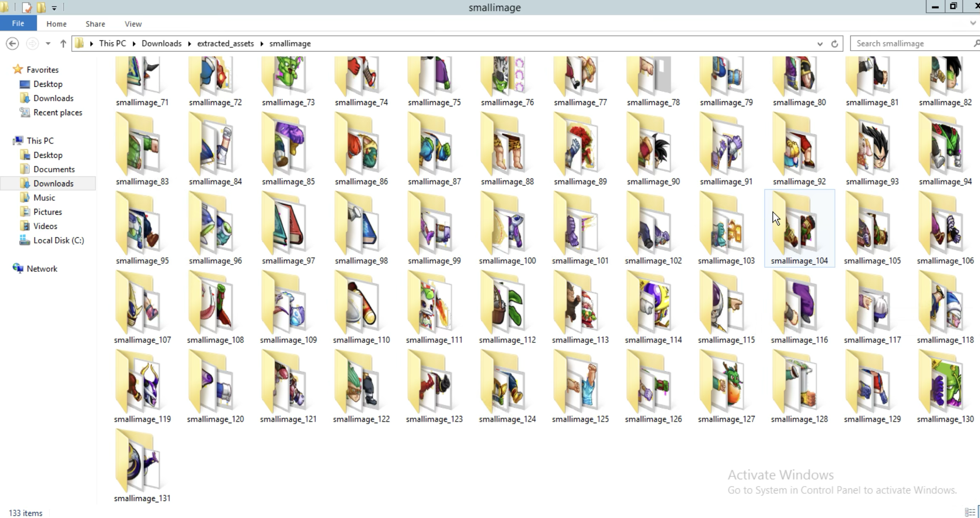Expand the ribbon with the chevron
980x518 pixels.
[x=973, y=23]
